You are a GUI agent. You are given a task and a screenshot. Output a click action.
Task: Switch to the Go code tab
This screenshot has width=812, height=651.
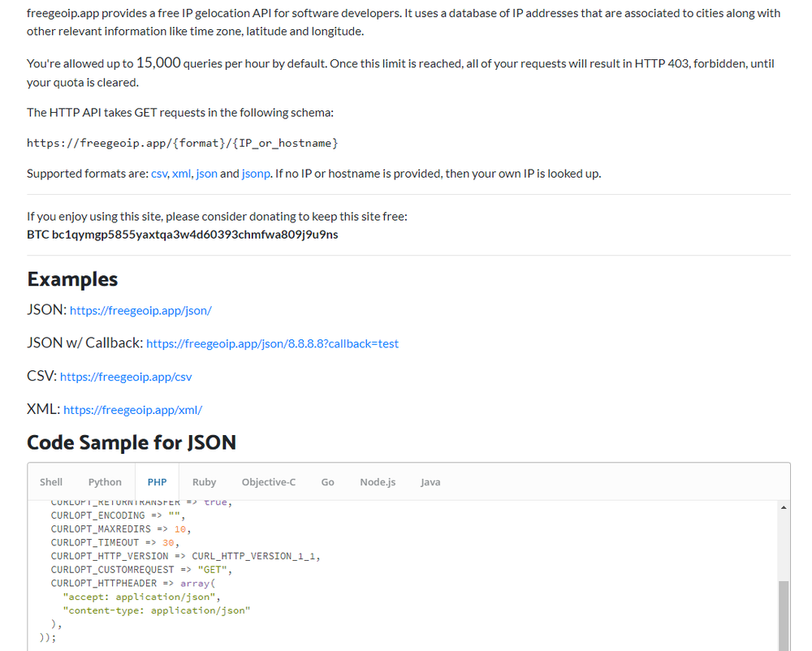[327, 481]
